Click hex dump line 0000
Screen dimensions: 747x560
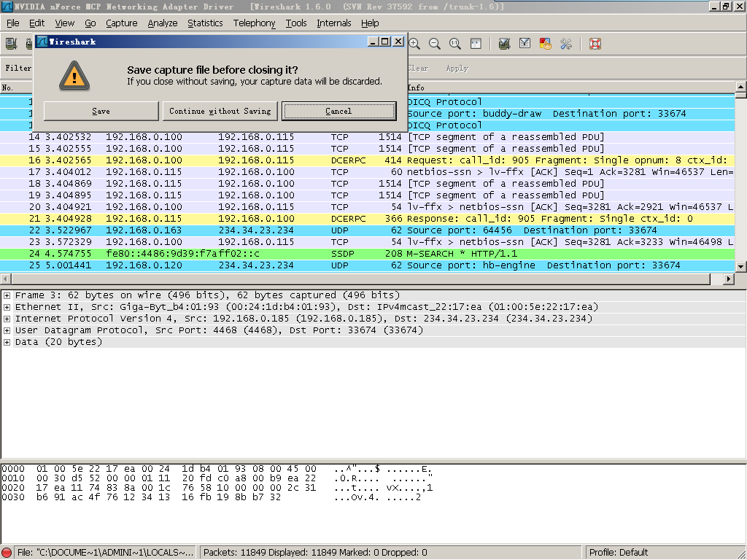click(x=216, y=469)
